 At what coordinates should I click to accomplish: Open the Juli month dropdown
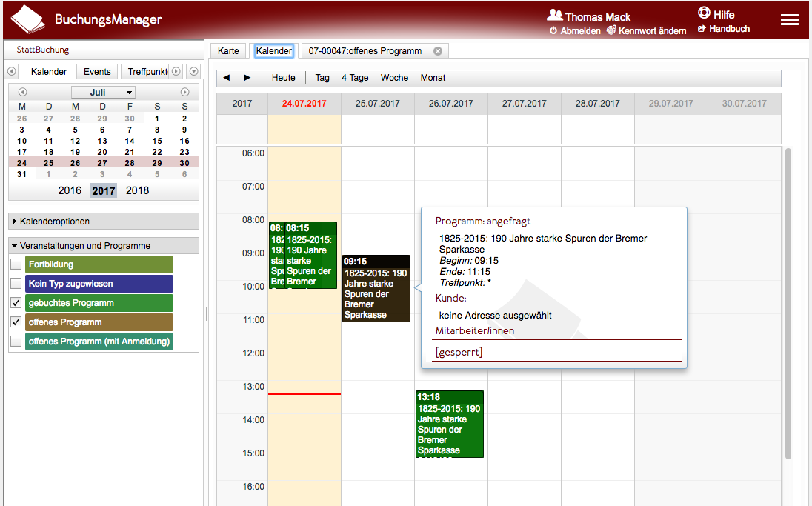pos(103,93)
